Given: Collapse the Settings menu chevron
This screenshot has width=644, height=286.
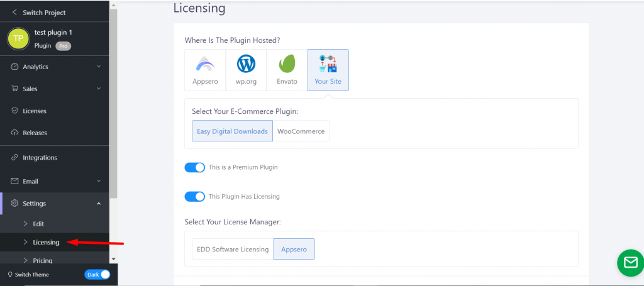Looking at the screenshot, I should [x=99, y=204].
